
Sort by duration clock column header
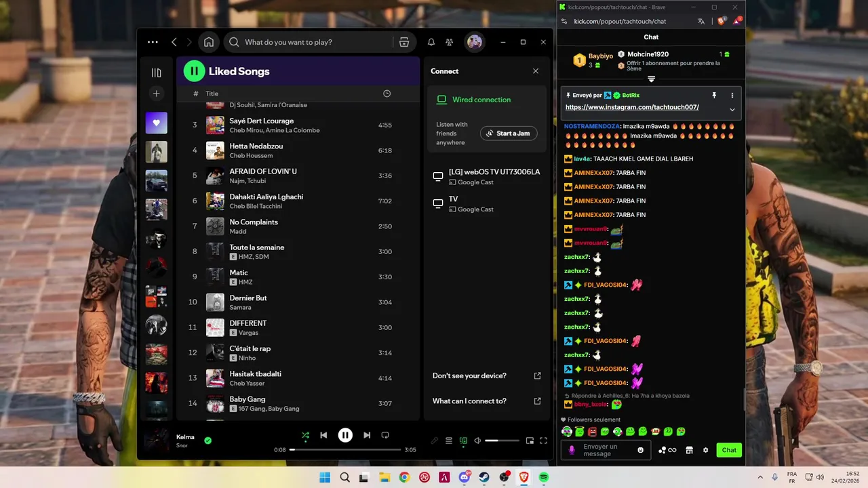pos(387,94)
